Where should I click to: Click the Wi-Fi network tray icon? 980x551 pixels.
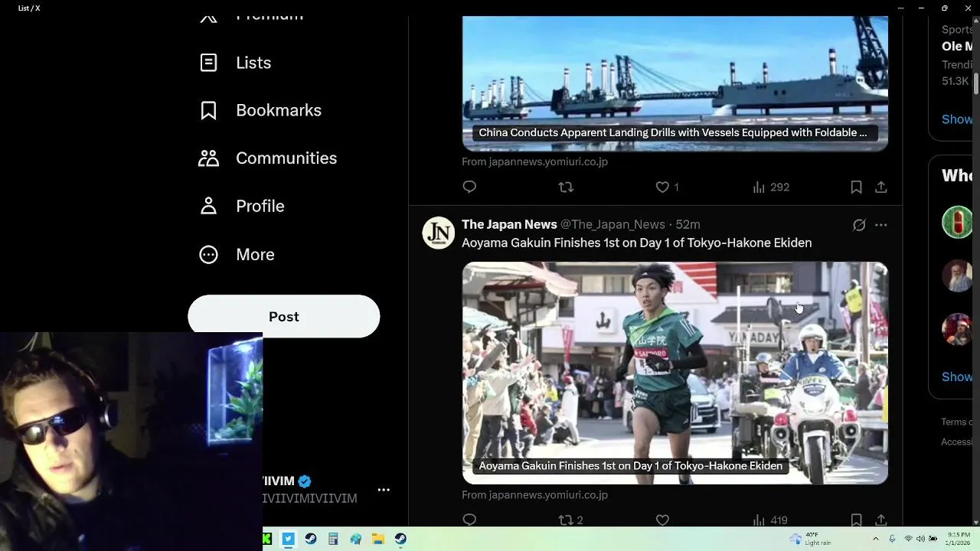908,539
